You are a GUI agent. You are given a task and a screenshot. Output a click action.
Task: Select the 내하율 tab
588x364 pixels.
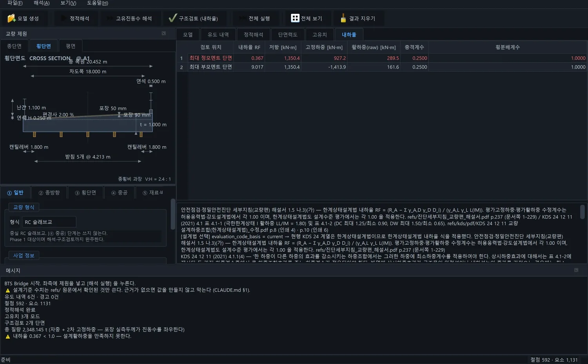[349, 35]
